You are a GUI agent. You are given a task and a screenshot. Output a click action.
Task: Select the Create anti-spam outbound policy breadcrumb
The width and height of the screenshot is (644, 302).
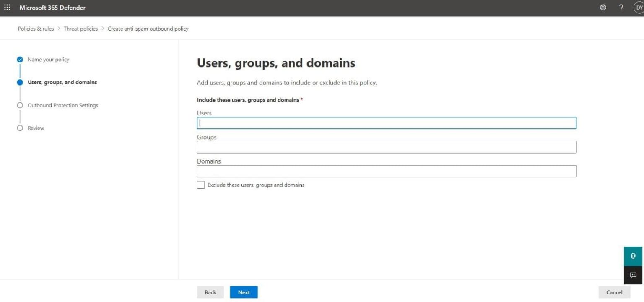(148, 28)
